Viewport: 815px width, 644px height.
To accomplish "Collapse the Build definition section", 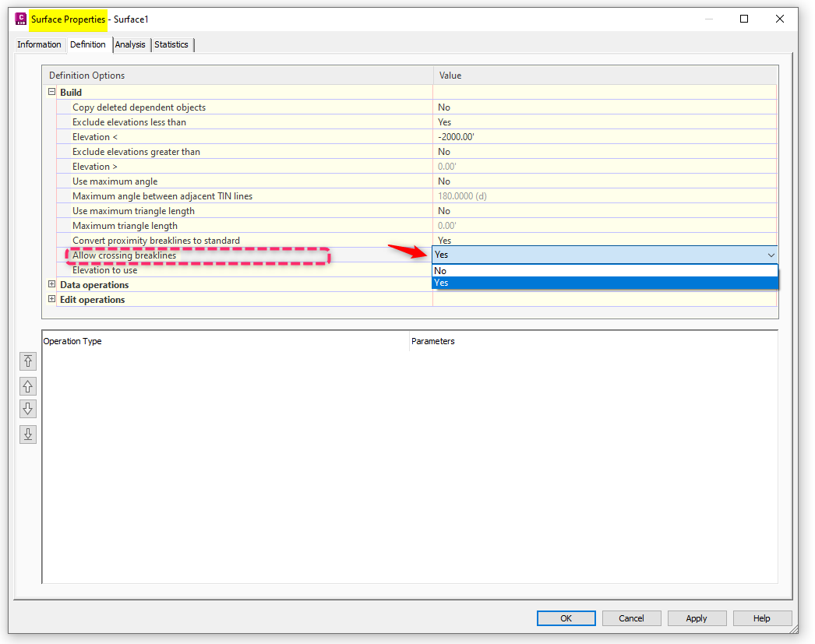I will click(x=51, y=92).
